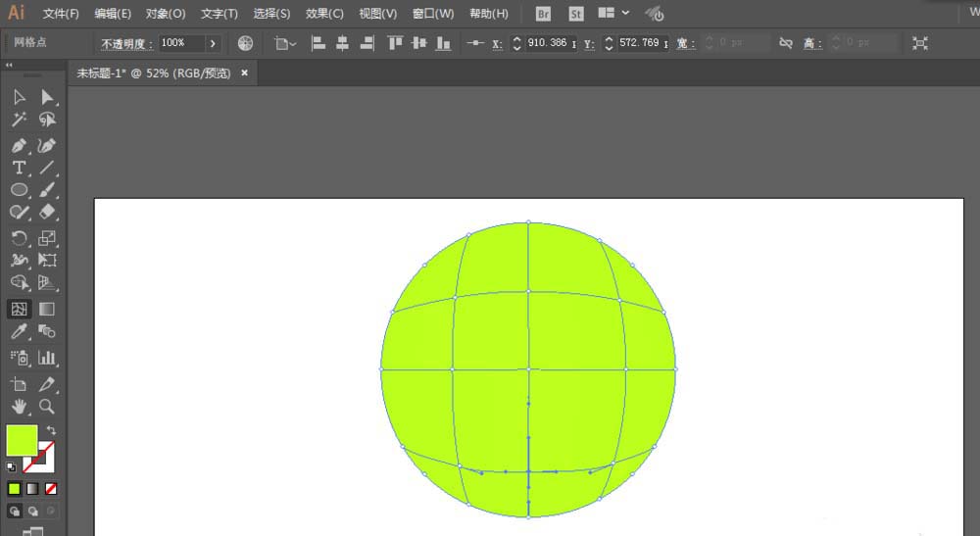Set paint type to None
The height and width of the screenshot is (536, 980).
(51, 489)
